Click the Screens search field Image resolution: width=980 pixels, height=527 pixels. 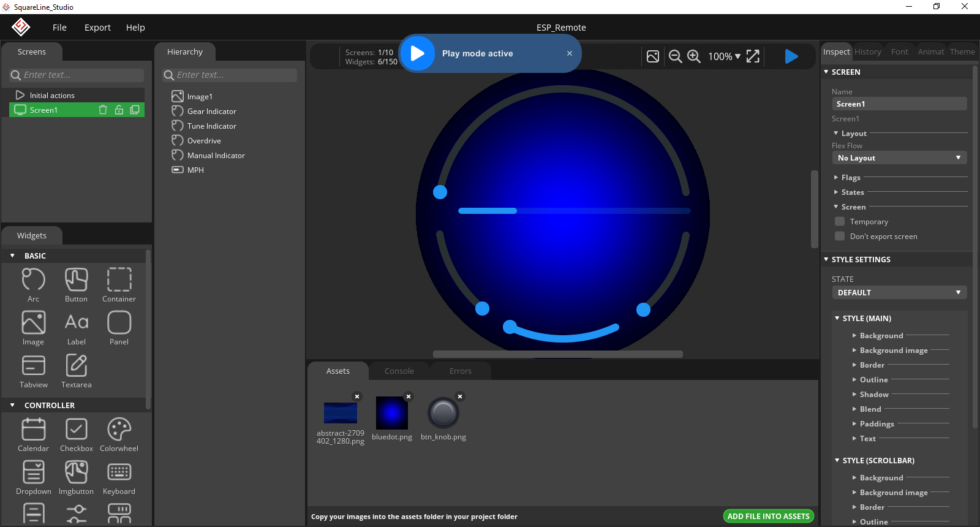(x=77, y=75)
